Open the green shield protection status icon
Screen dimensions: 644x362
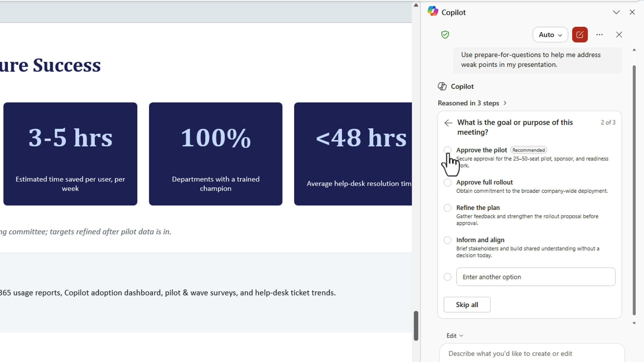click(445, 35)
